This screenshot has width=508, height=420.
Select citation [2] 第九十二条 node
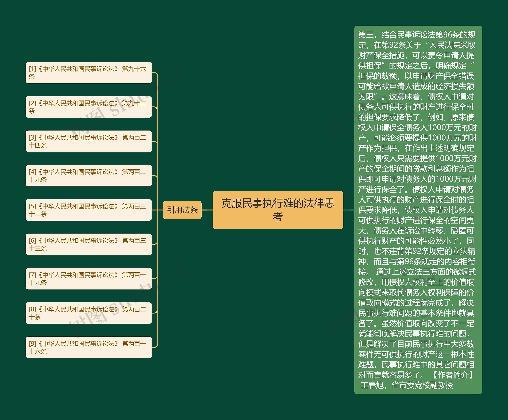pyautogui.click(x=89, y=107)
